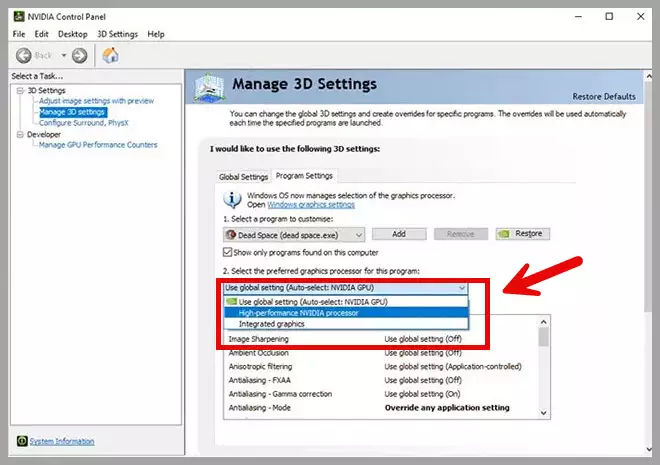Select Manage GPU Performance Counters

(98, 145)
